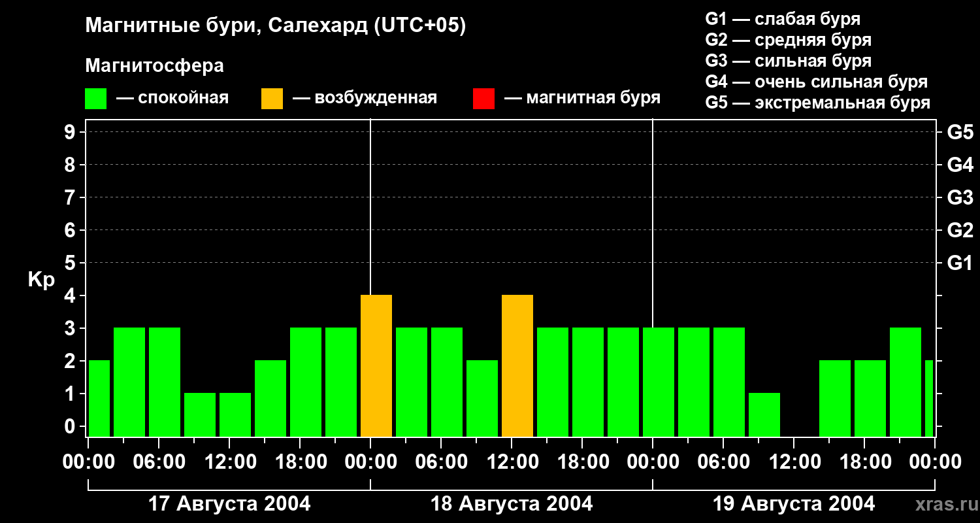The image size is (980, 523).
Task: Click the Kp 2 bar before 18:00 on 17 August
Action: (270, 398)
